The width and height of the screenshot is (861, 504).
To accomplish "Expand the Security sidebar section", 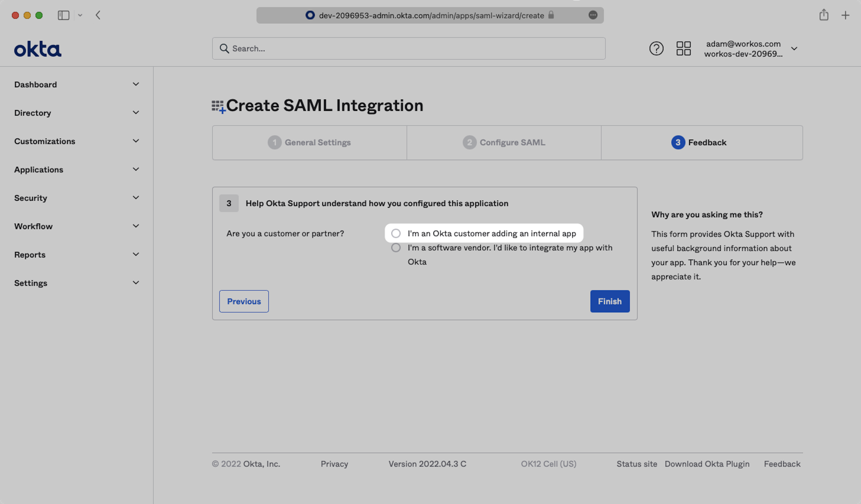I will point(76,198).
